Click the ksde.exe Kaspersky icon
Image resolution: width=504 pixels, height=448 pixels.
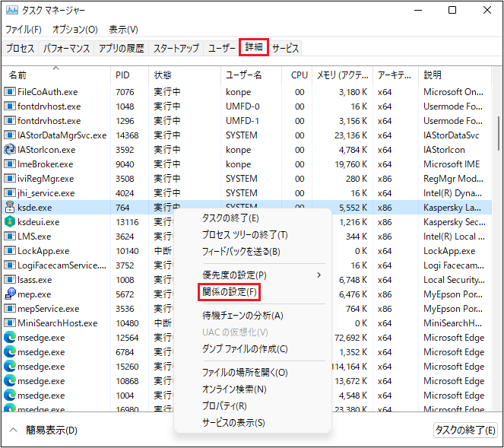tap(10, 207)
